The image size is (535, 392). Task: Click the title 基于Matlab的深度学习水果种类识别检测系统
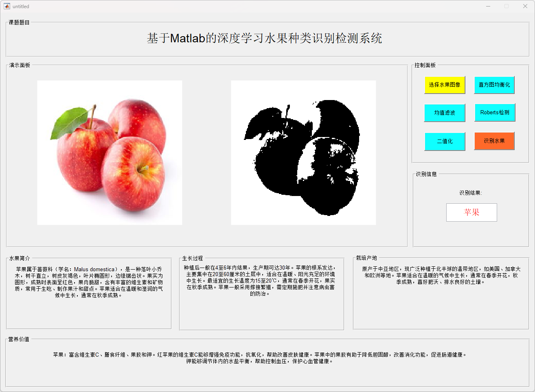[265, 38]
